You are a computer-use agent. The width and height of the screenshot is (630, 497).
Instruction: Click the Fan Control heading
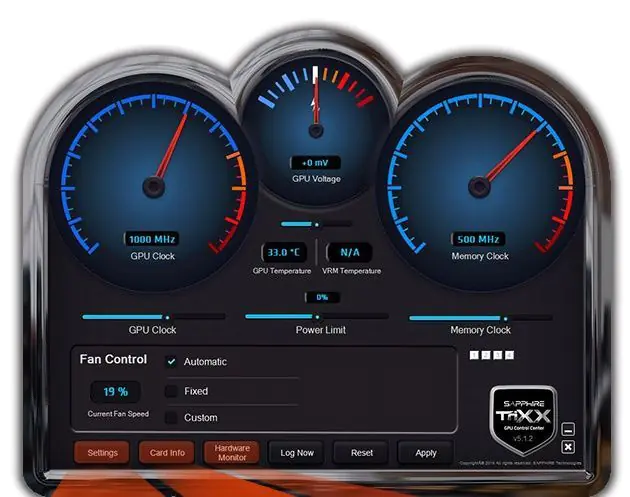[113, 359]
